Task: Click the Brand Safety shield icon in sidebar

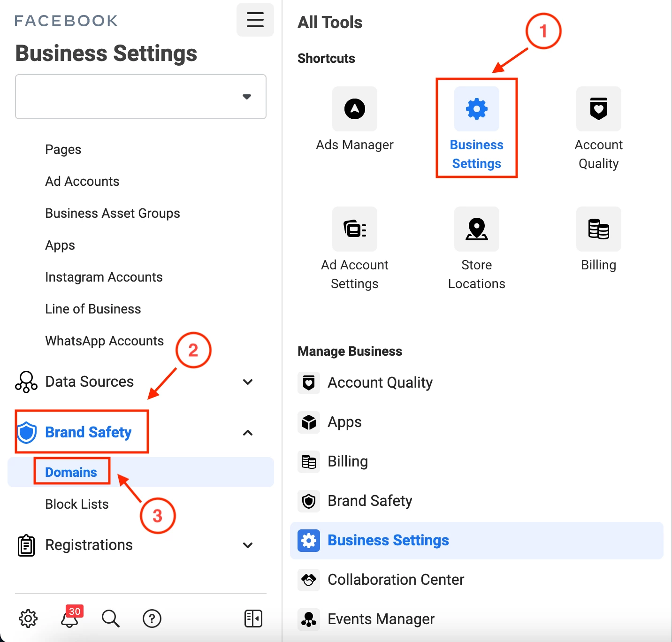Action: pyautogui.click(x=27, y=432)
